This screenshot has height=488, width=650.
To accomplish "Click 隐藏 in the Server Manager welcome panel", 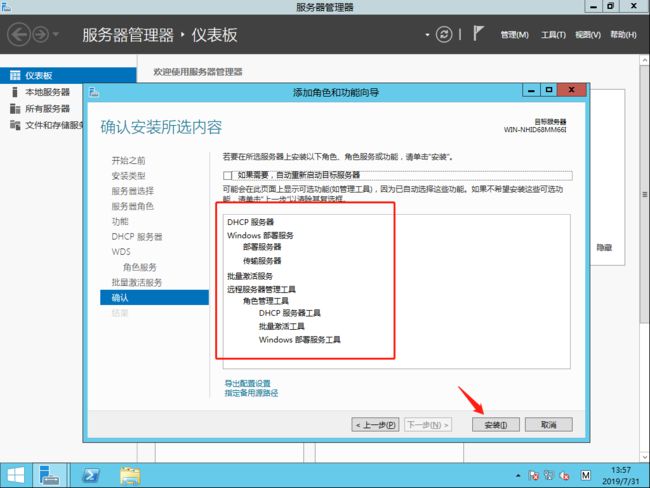I will click(x=604, y=248).
